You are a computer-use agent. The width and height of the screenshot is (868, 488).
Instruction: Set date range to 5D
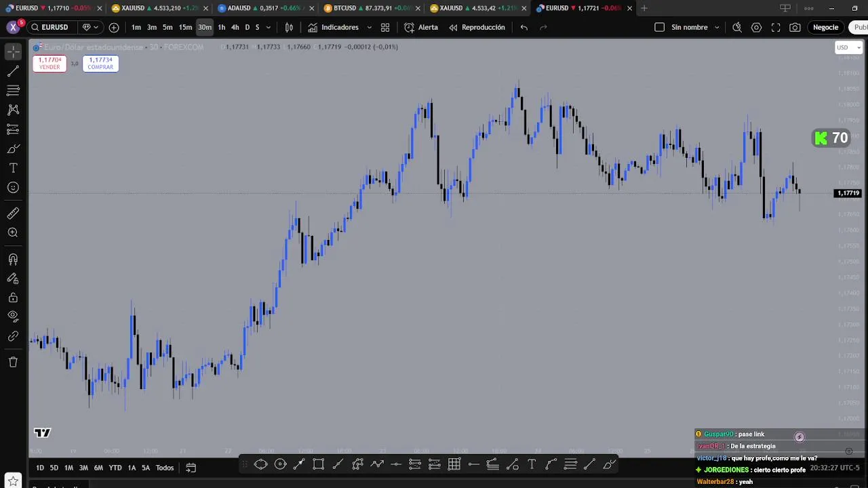tap(54, 468)
